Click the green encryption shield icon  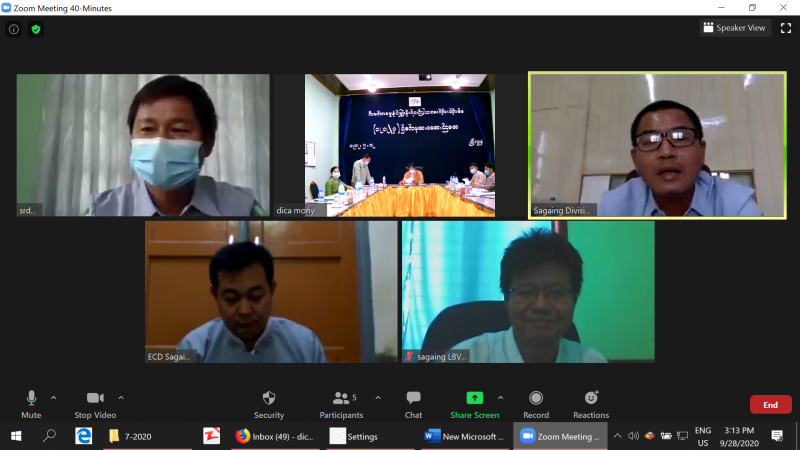pyautogui.click(x=36, y=29)
